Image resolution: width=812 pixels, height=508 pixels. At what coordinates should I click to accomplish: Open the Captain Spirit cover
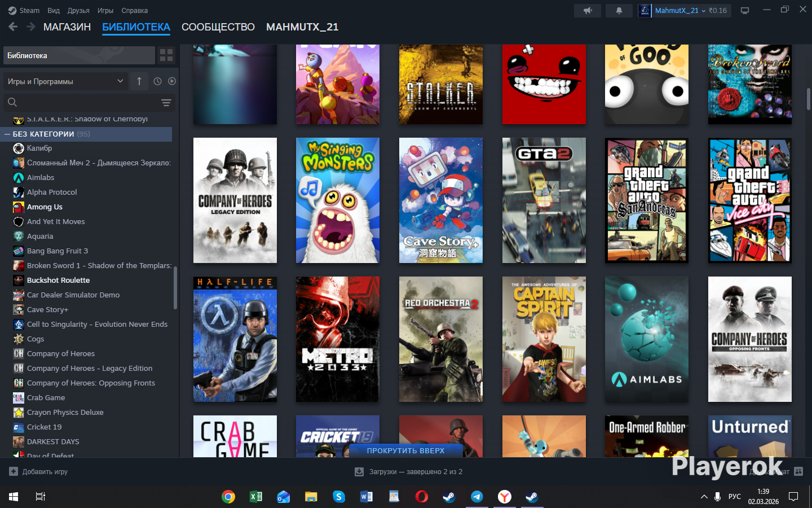pyautogui.click(x=544, y=339)
